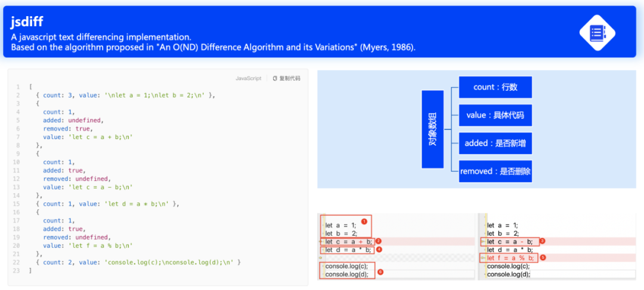
Task: Click the 'added: undefined,' code line
Action: [72, 121]
